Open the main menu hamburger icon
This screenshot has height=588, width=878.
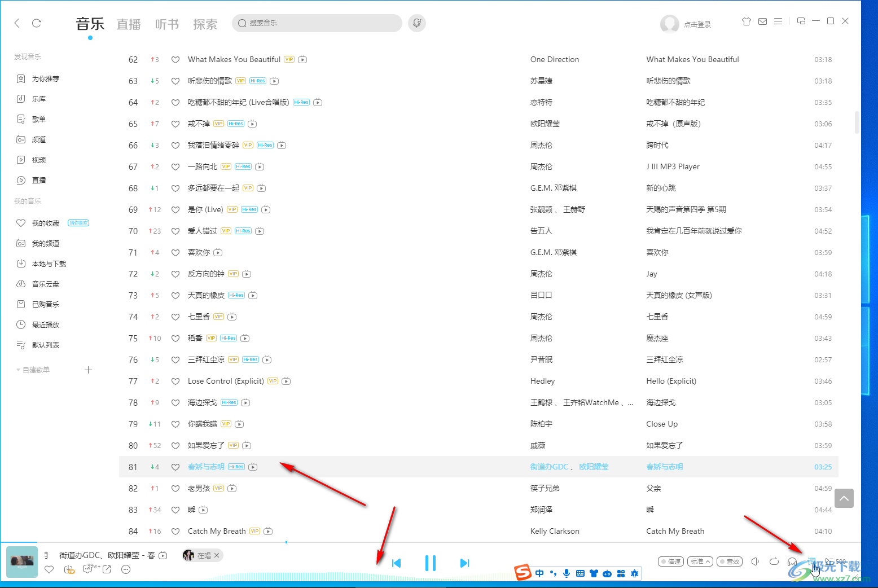(x=778, y=21)
